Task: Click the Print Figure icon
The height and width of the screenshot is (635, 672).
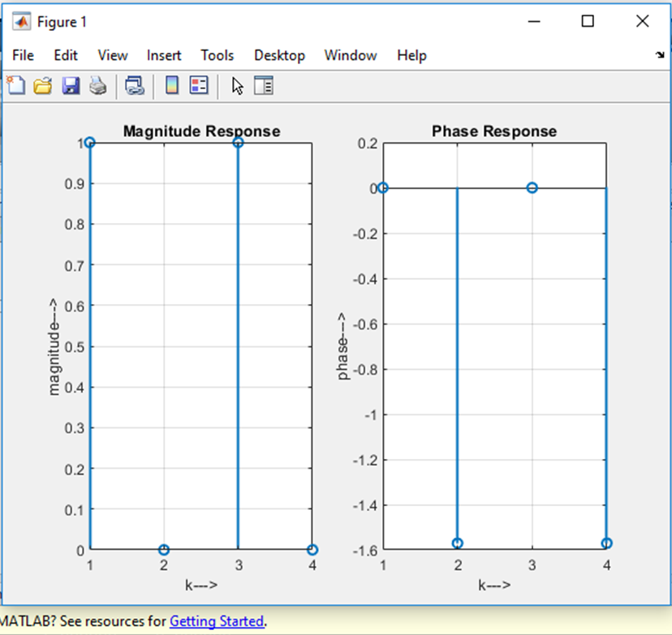Action: tap(98, 86)
